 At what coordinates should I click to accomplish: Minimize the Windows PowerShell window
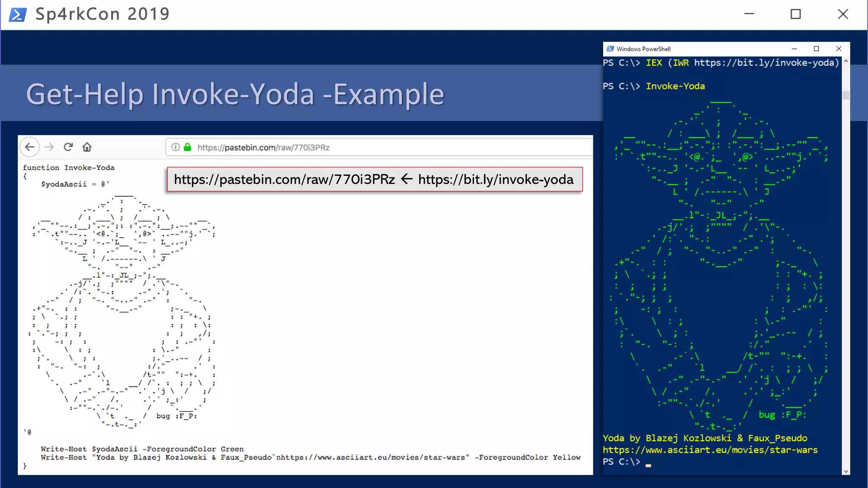point(794,49)
